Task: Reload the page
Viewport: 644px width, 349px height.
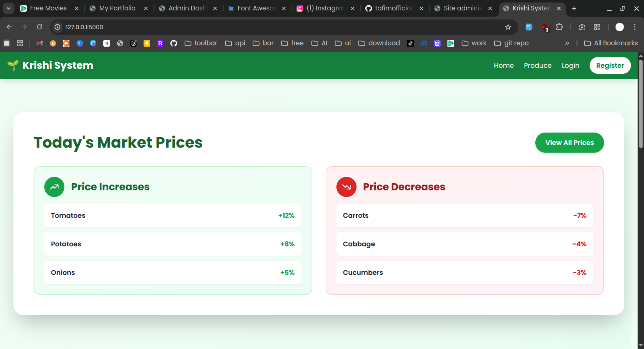Action: [x=39, y=27]
